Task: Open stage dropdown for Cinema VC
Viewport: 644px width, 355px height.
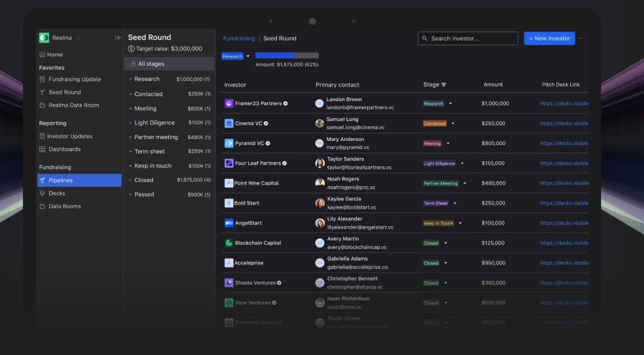Action: [x=453, y=123]
